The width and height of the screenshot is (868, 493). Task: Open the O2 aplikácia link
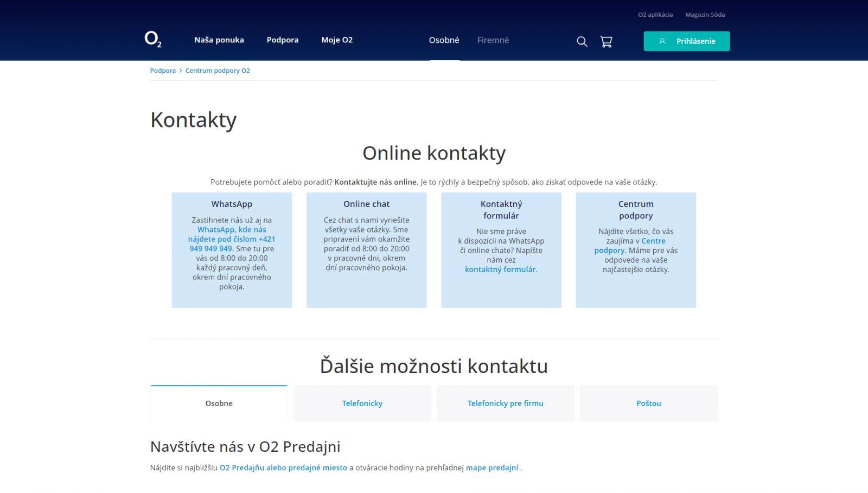655,15
